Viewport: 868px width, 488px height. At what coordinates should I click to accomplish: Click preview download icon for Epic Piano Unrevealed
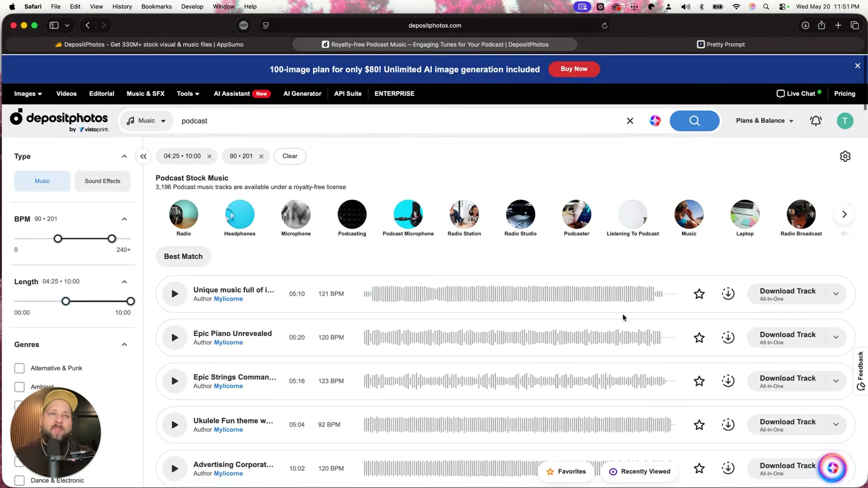(728, 338)
